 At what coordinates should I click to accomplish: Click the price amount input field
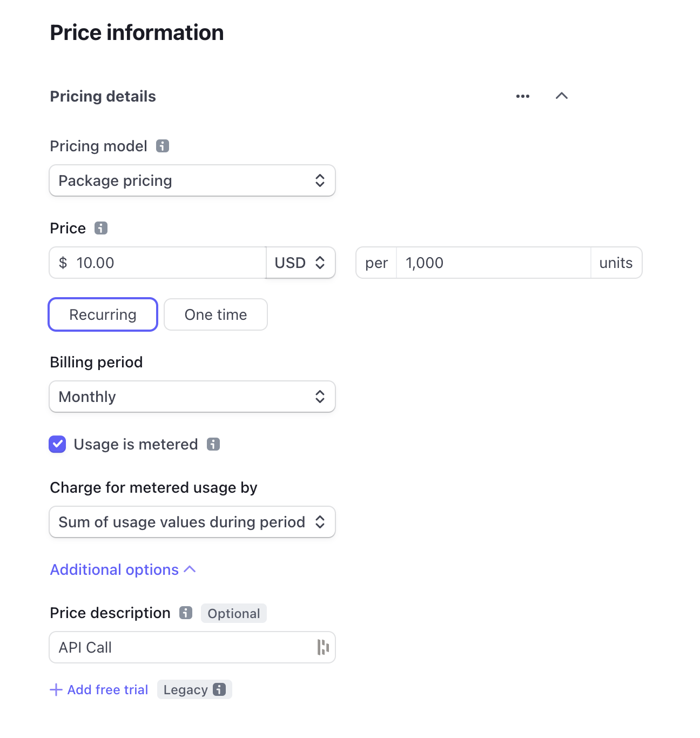click(167, 263)
